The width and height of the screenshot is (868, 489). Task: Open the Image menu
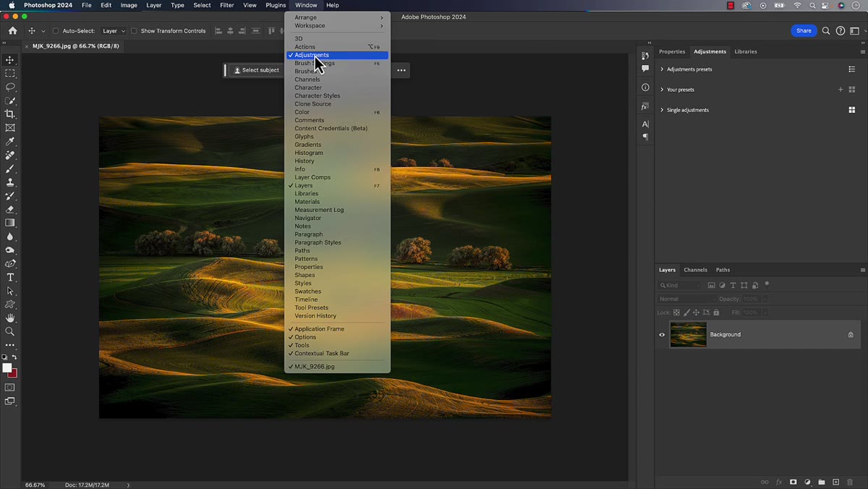[129, 5]
